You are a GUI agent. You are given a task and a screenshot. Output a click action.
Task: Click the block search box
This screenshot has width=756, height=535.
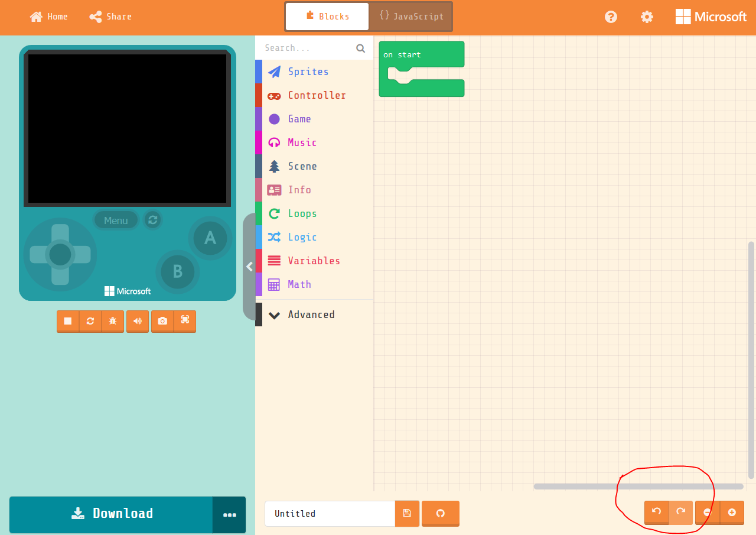point(314,48)
